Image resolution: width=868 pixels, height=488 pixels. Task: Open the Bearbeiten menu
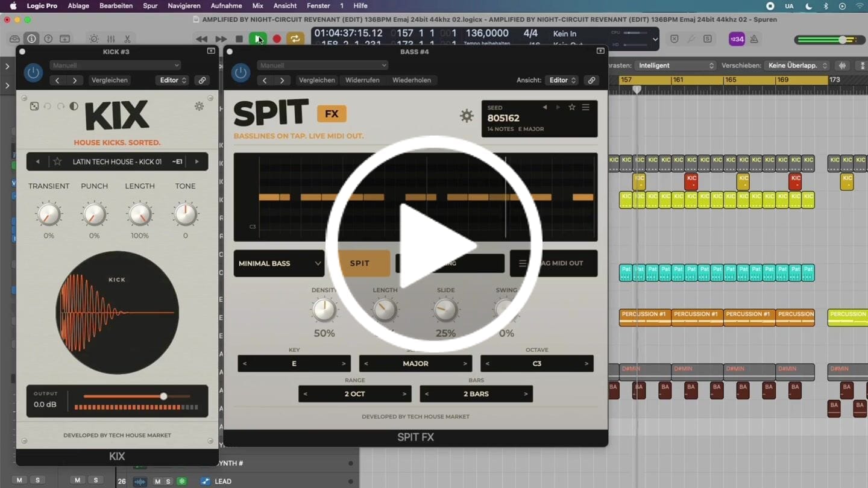pos(116,5)
